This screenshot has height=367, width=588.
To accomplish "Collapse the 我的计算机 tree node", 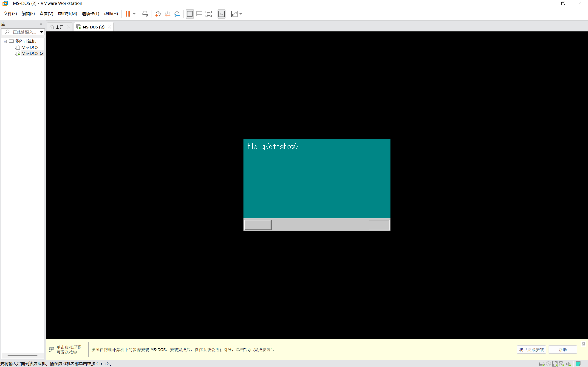I will tap(5, 42).
